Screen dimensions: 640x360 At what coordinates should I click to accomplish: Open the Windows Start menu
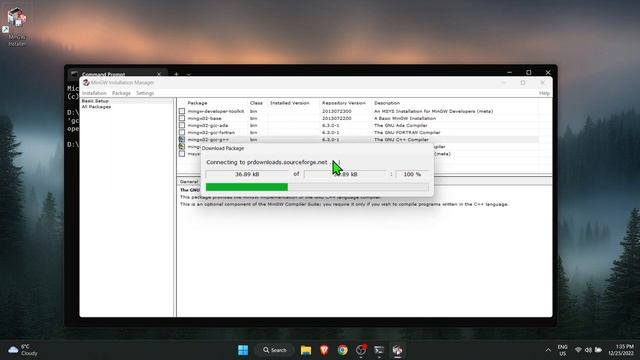pos(243,350)
